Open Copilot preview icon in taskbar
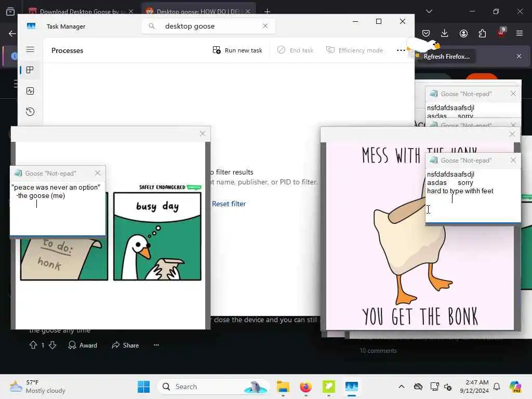This screenshot has height=399, width=532. 515,387
